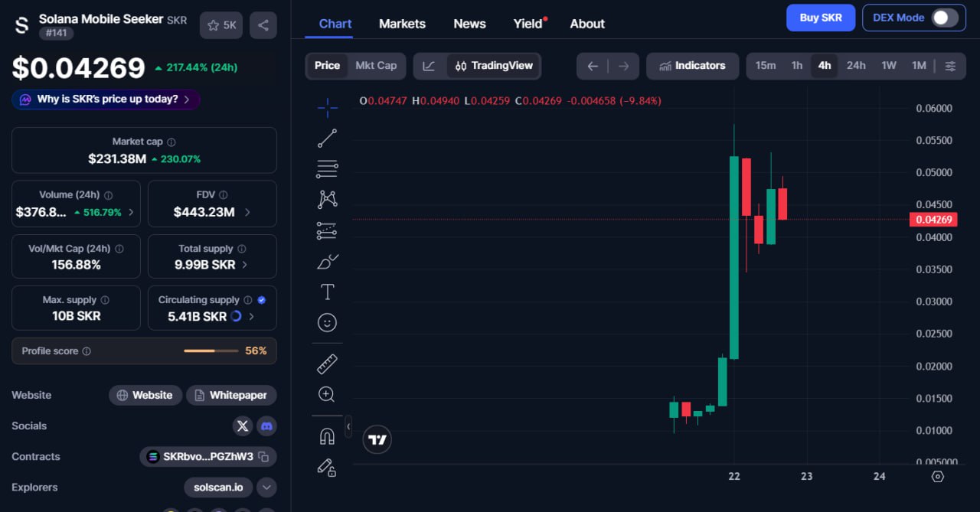
Task: Click the Profile score progress bar
Action: point(211,351)
